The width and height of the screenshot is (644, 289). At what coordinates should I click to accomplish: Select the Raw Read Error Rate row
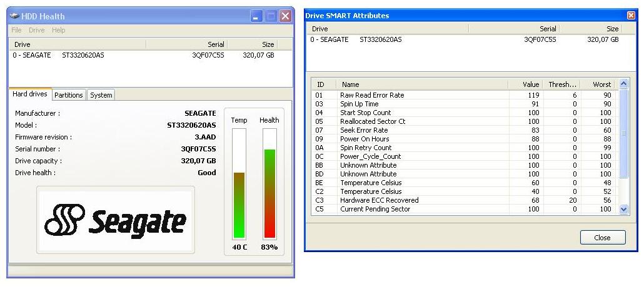tap(464, 95)
